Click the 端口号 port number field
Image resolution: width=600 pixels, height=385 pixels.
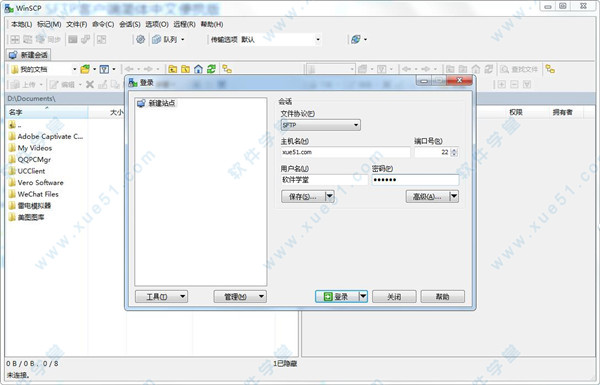coord(432,152)
